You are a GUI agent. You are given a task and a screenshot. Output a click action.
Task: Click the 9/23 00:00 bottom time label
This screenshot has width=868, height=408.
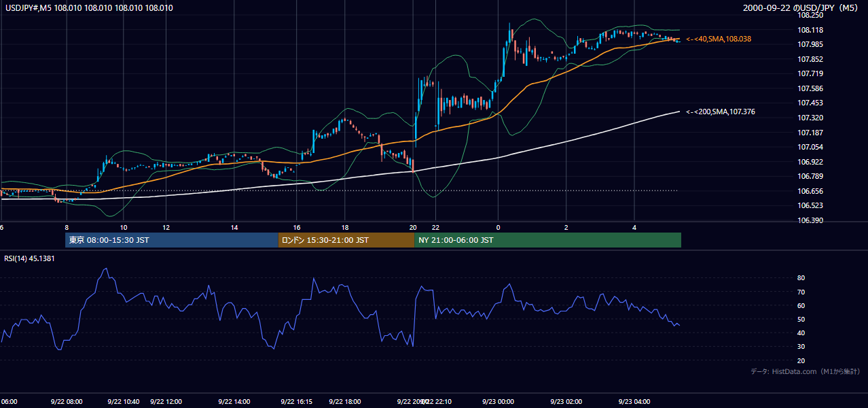tap(498, 401)
